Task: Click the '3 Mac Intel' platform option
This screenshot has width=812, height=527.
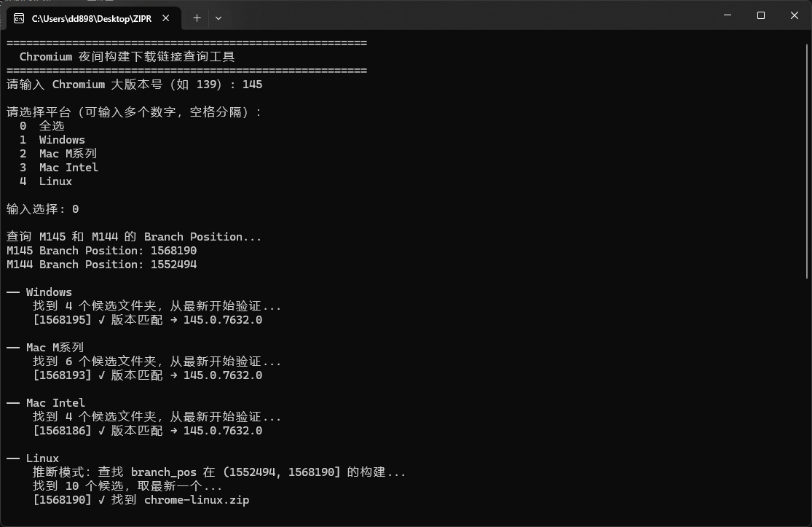Action: pyautogui.click(x=59, y=168)
